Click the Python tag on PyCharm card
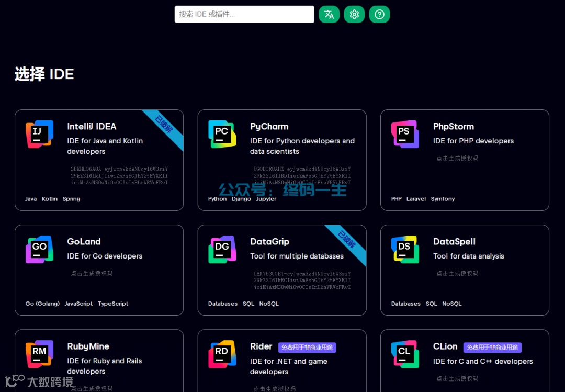The width and height of the screenshot is (565, 392). point(217,199)
